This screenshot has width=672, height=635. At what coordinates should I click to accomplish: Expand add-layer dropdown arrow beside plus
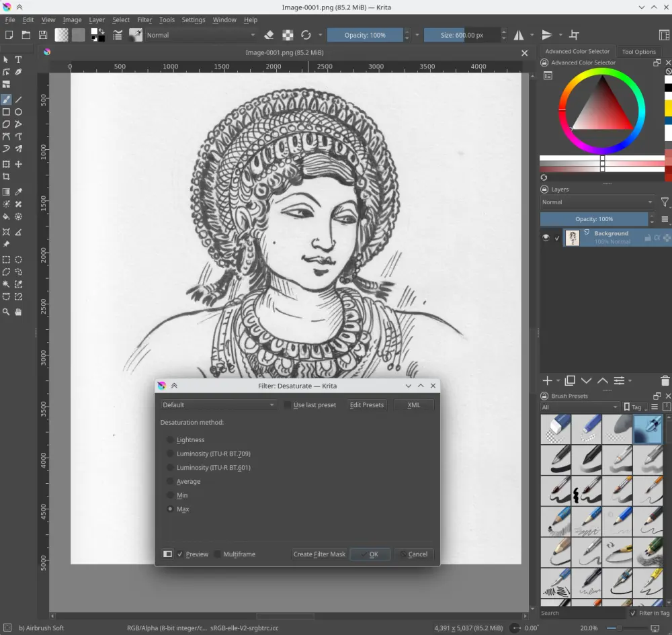[558, 380]
